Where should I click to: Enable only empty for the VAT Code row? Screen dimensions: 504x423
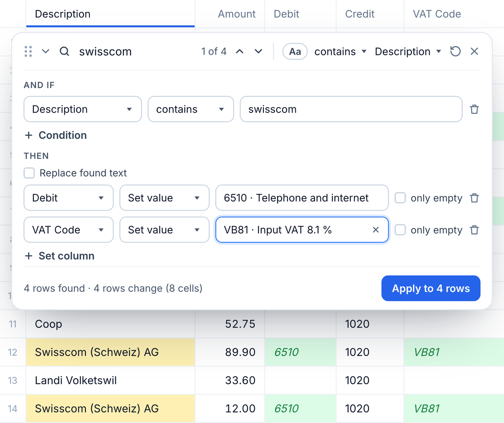tap(400, 230)
